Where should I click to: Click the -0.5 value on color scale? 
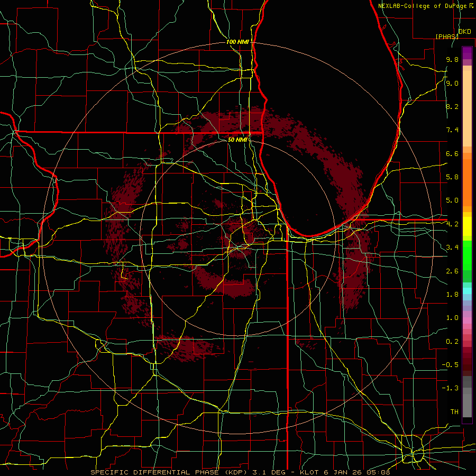click(450, 365)
